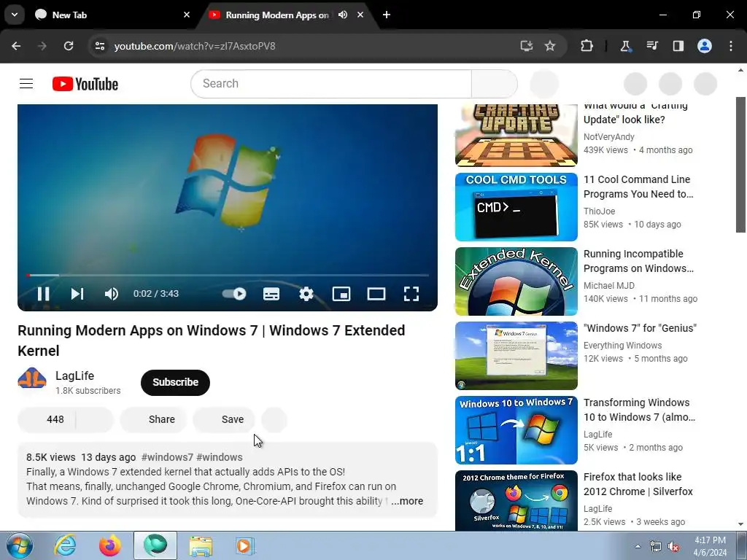Mute the tab using the audio icon
747x560 pixels.
pyautogui.click(x=343, y=15)
